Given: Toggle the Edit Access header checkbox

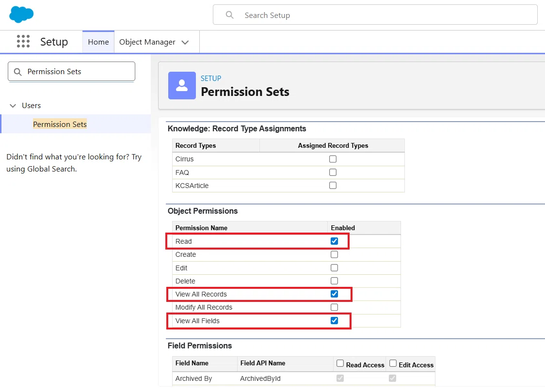Looking at the screenshot, I should click(393, 363).
